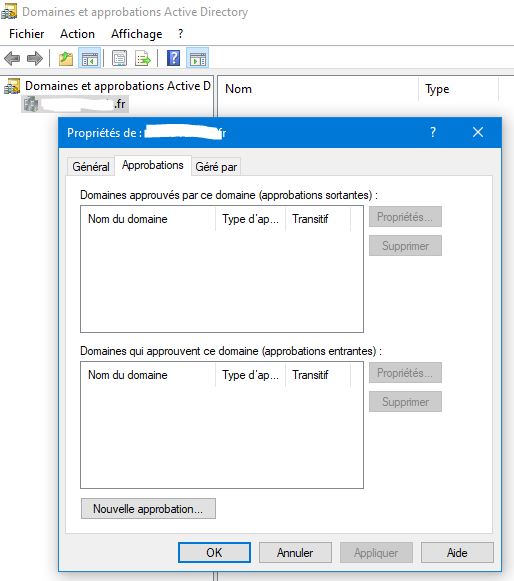Click the Appliquer button
Image resolution: width=514 pixels, height=581 pixels.
pyautogui.click(x=376, y=552)
